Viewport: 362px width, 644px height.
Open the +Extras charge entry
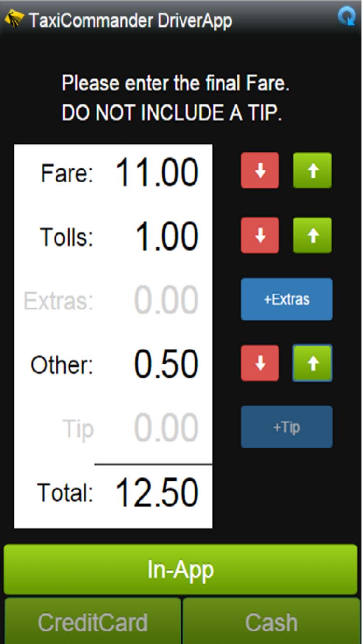pyautogui.click(x=286, y=299)
